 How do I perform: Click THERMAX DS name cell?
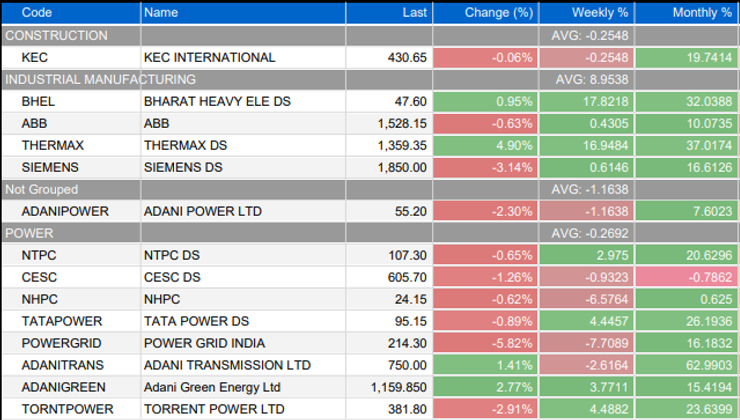pyautogui.click(x=243, y=145)
